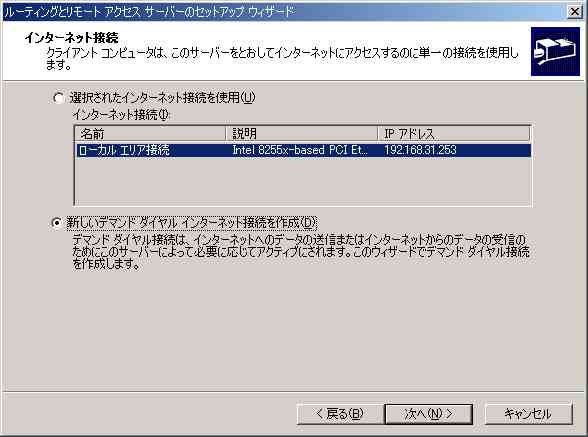
Task: Click the Intel 8255x-based PCI description cell
Action: [300, 150]
